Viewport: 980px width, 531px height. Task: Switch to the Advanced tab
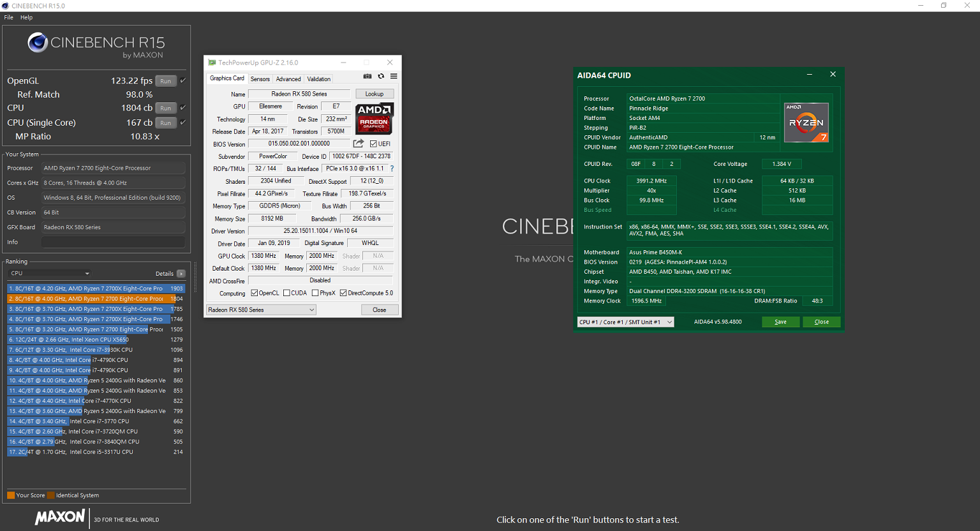click(x=288, y=79)
